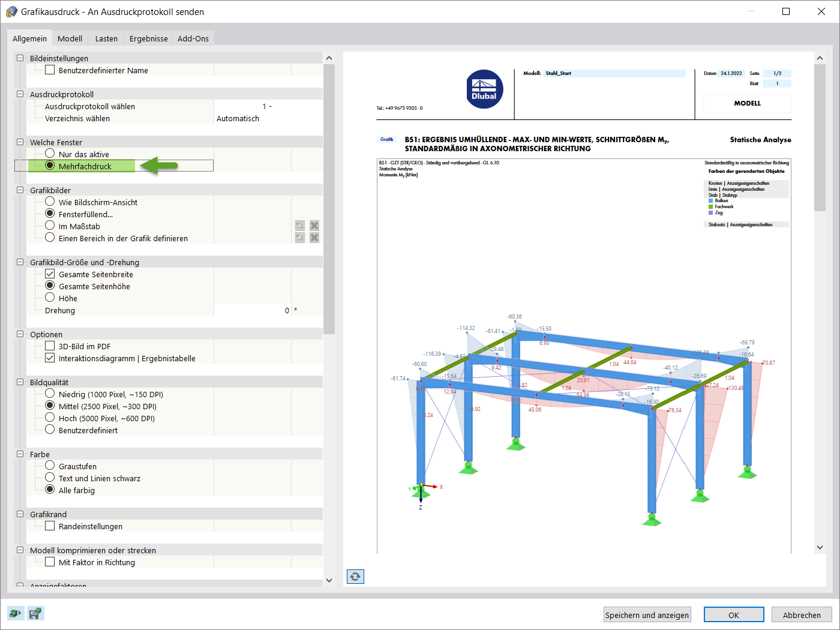Enable Benutzerdefinierter Name checkbox
Viewport: 840px width, 630px height.
click(x=50, y=70)
